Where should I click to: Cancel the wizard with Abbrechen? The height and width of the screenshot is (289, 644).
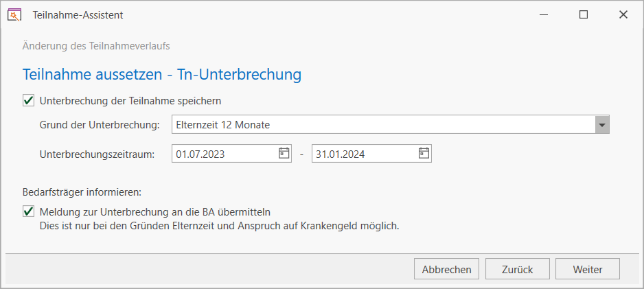(446, 269)
